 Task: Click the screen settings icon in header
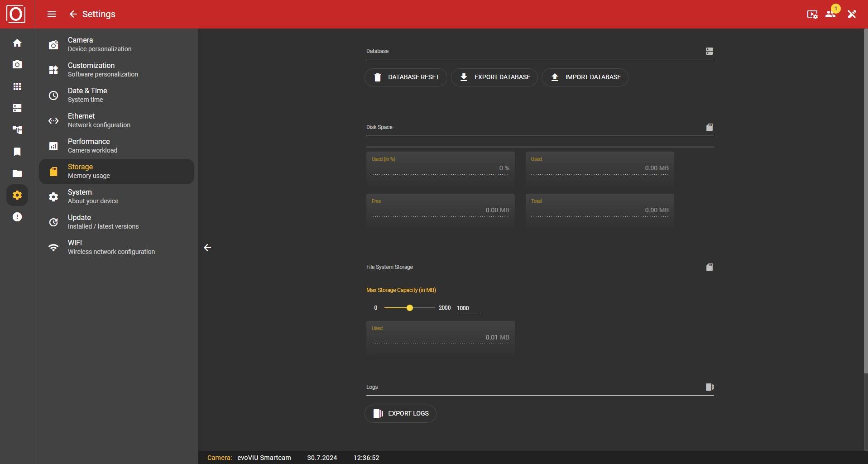[812, 14]
